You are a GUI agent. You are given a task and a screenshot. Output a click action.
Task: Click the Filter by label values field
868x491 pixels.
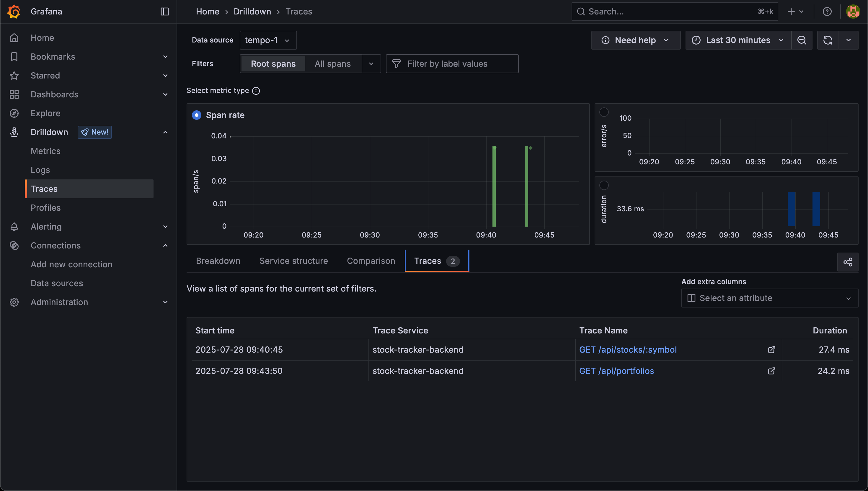[452, 64]
